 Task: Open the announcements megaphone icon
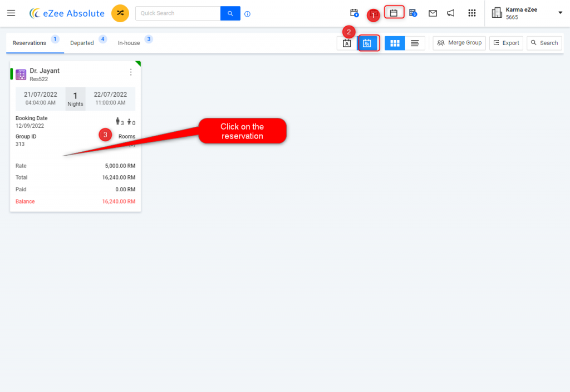(x=451, y=13)
